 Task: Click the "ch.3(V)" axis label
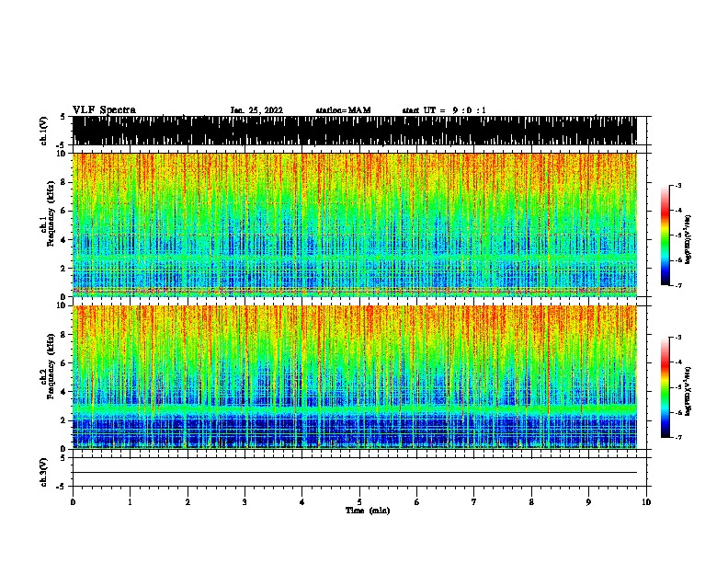44,472
